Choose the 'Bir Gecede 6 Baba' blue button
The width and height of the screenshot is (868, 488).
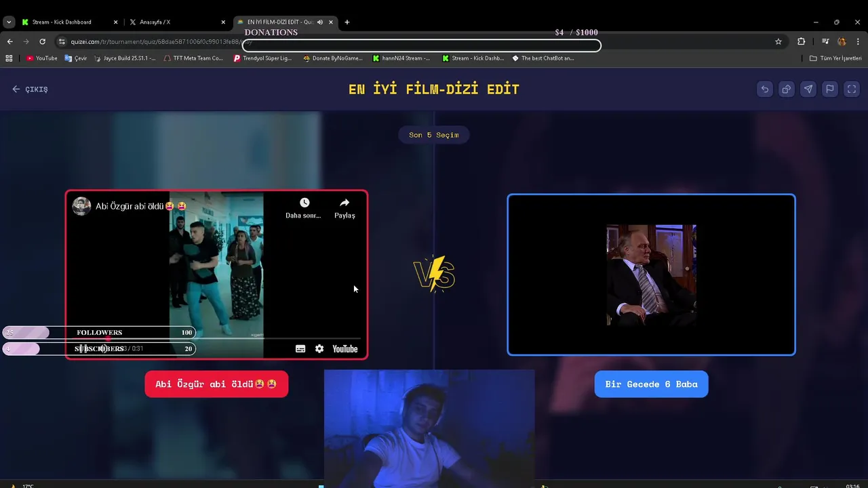[x=651, y=384]
